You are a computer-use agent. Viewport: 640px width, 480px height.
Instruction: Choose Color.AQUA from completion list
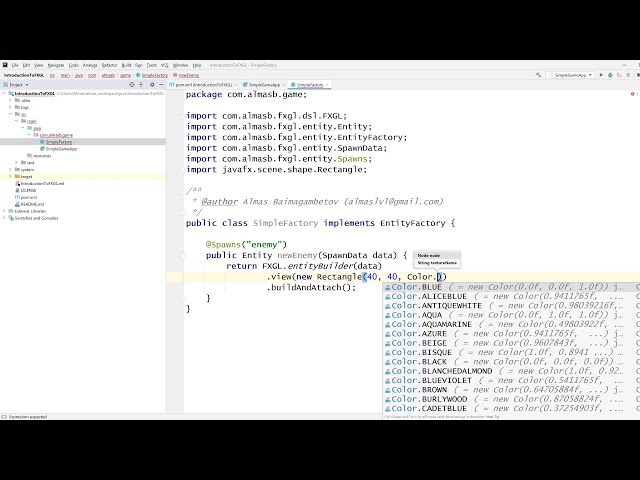coord(511,315)
